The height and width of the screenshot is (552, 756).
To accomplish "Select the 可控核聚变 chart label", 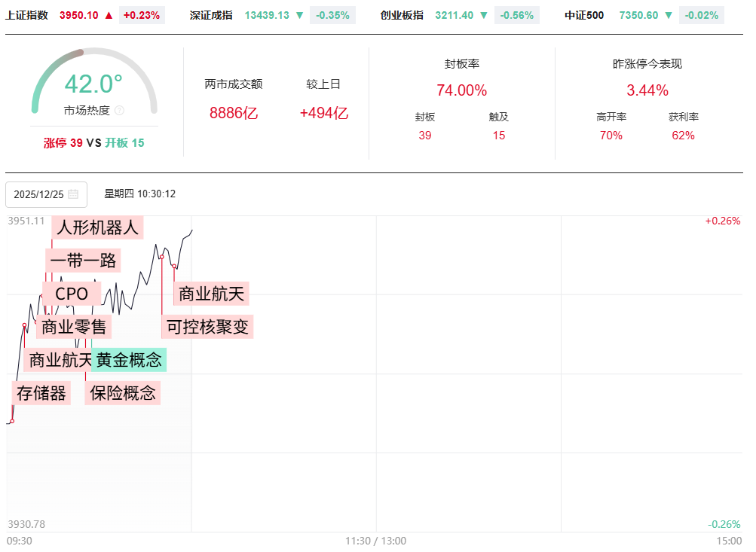I will click(x=207, y=327).
